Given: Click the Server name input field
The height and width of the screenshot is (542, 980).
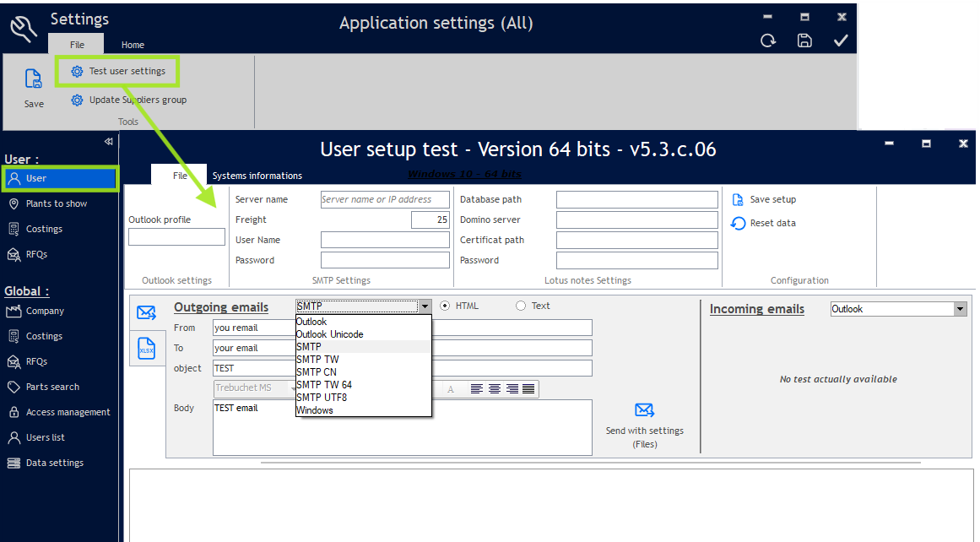Looking at the screenshot, I should tap(385, 199).
